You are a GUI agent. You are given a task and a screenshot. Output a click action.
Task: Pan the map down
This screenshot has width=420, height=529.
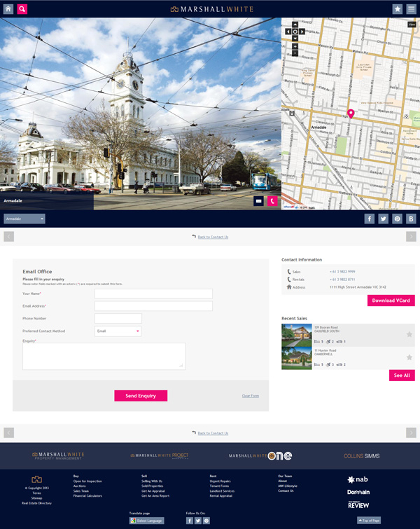click(295, 39)
